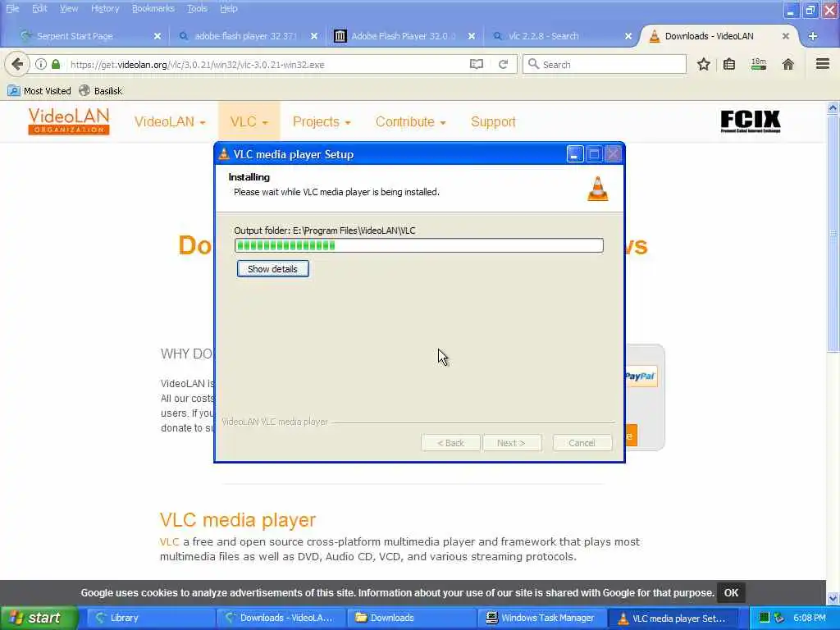
Task: Focus the browser Search box
Action: click(605, 64)
